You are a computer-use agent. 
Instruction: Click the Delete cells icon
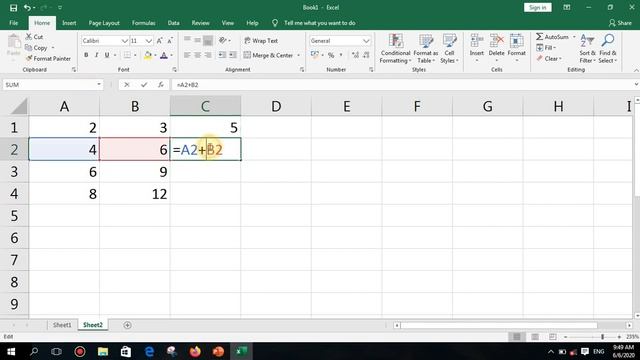(x=497, y=41)
